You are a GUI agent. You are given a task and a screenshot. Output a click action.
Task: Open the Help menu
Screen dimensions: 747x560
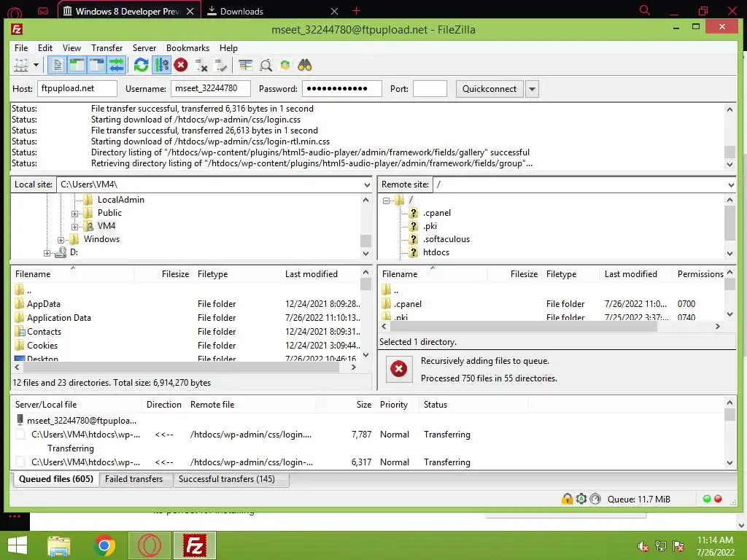228,48
